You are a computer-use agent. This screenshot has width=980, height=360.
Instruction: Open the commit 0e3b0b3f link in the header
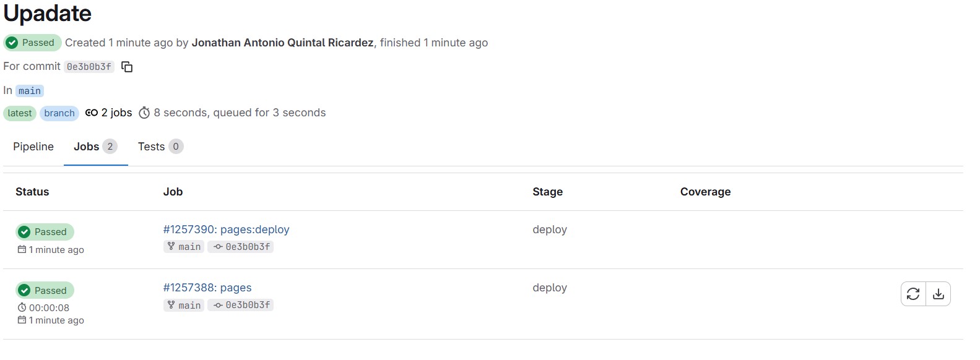point(89,67)
